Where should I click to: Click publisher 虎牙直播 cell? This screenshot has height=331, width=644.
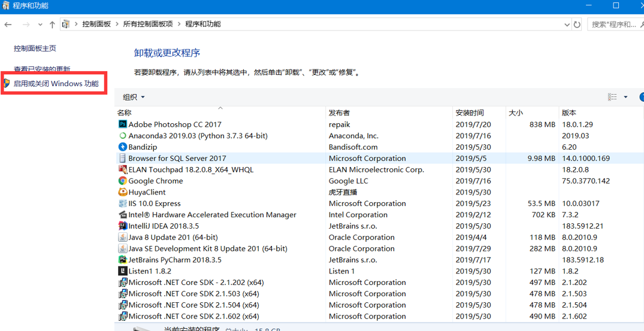coord(343,192)
